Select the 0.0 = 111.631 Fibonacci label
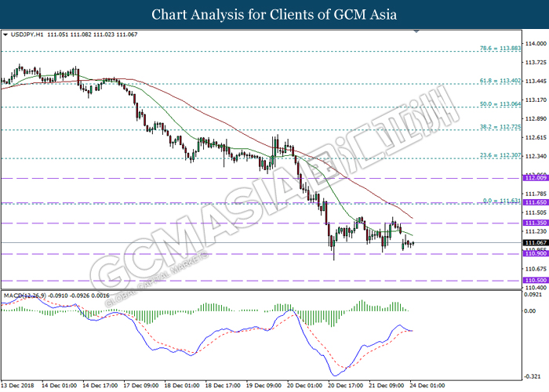Image resolution: width=549 pixels, height=392 pixels. tap(502, 201)
